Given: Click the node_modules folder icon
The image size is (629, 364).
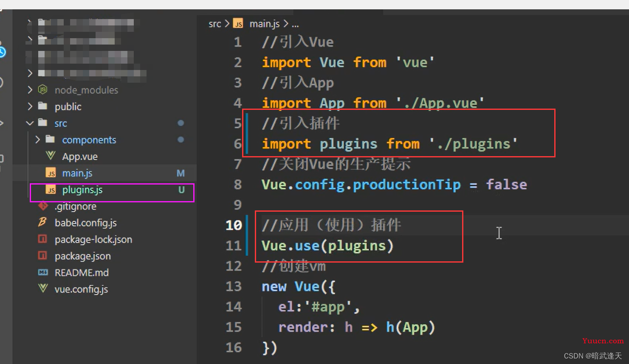Looking at the screenshot, I should point(42,90).
